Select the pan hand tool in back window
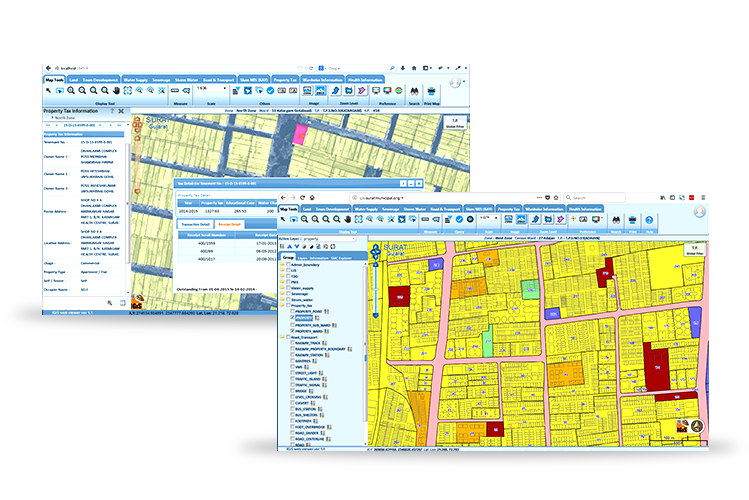 [116, 91]
